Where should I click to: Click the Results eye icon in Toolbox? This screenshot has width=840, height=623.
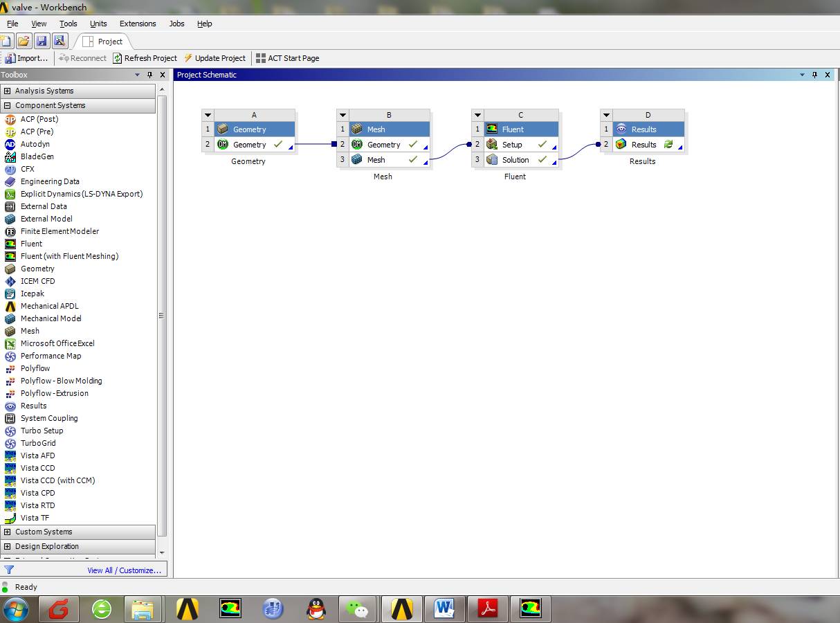(x=10, y=406)
